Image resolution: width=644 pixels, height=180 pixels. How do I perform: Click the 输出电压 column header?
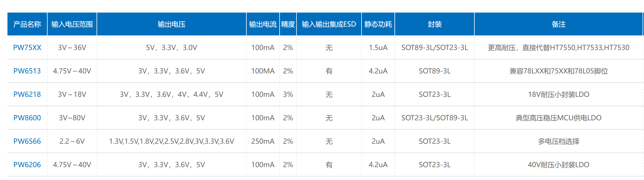[x=172, y=24]
